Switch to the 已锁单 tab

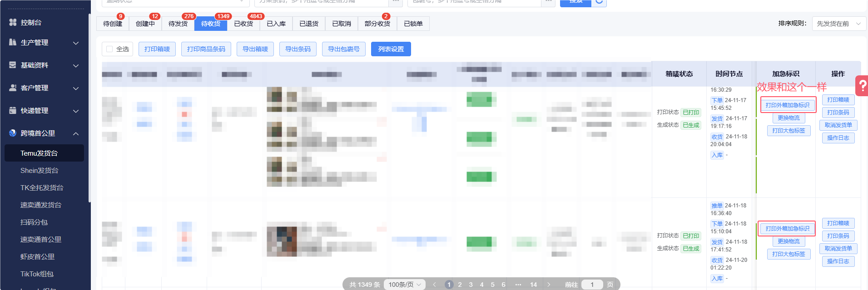[x=413, y=24]
